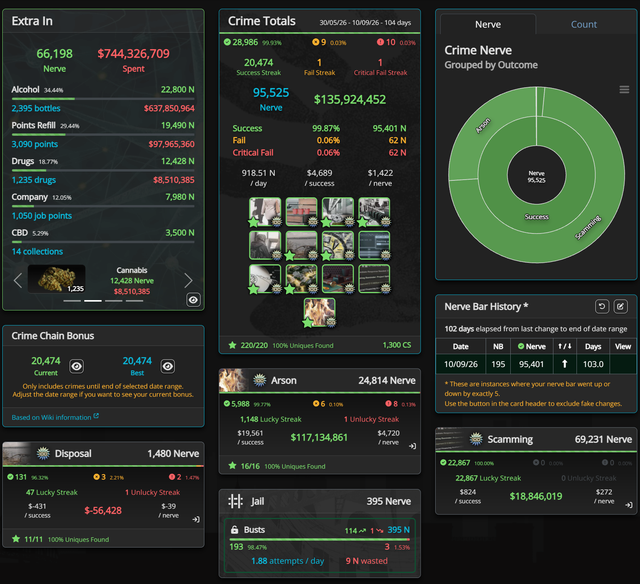The image size is (640, 584).
Task: Select aerial neighborhood crime thumbnail
Action: click(301, 278)
